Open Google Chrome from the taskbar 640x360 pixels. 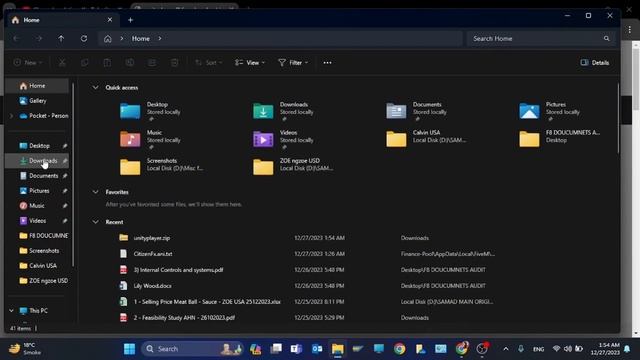coord(400,349)
